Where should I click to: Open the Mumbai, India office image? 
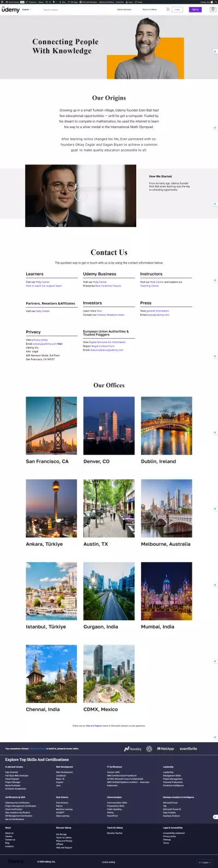coord(167,591)
